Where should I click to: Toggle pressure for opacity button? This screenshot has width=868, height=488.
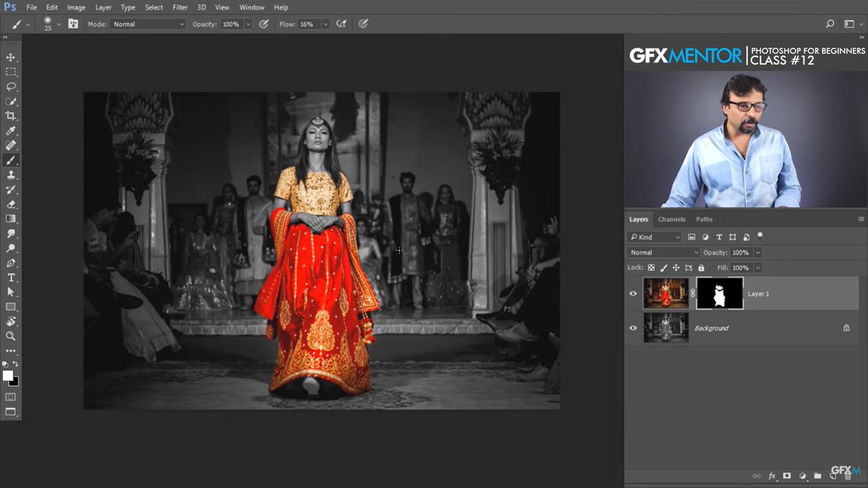tap(265, 24)
